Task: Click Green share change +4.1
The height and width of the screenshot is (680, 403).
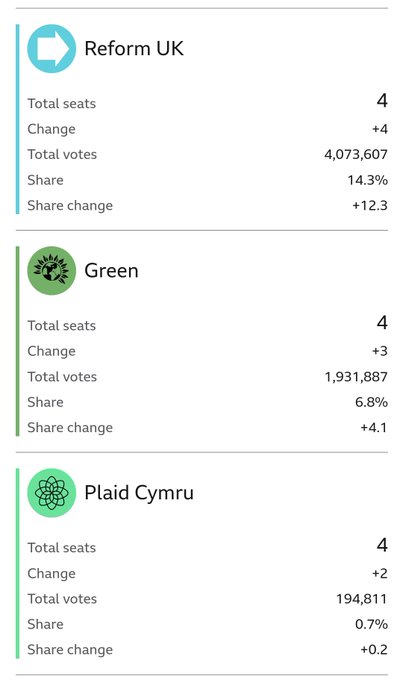Action: 374,428
